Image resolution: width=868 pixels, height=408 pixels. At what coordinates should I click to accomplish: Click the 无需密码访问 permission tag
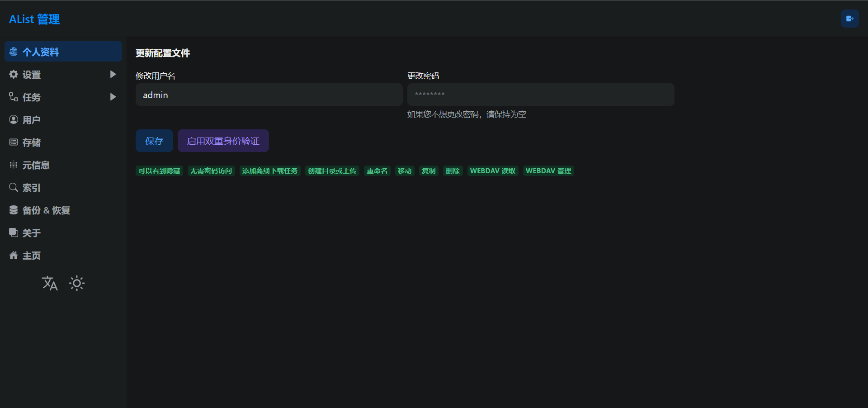(211, 171)
